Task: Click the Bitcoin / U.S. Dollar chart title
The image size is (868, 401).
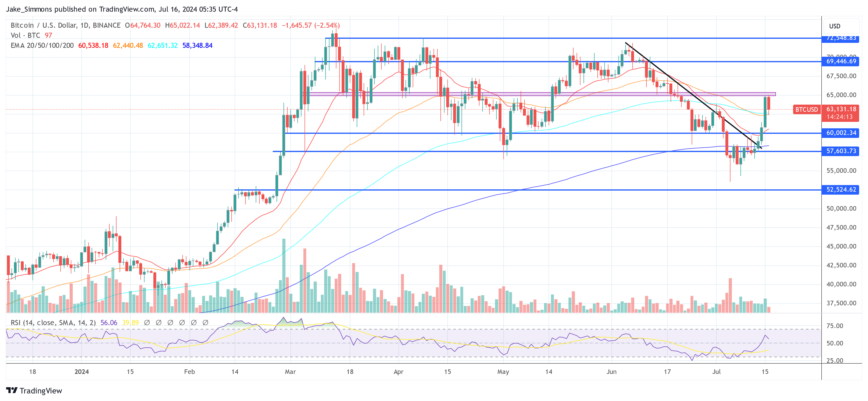Action: (x=66, y=25)
